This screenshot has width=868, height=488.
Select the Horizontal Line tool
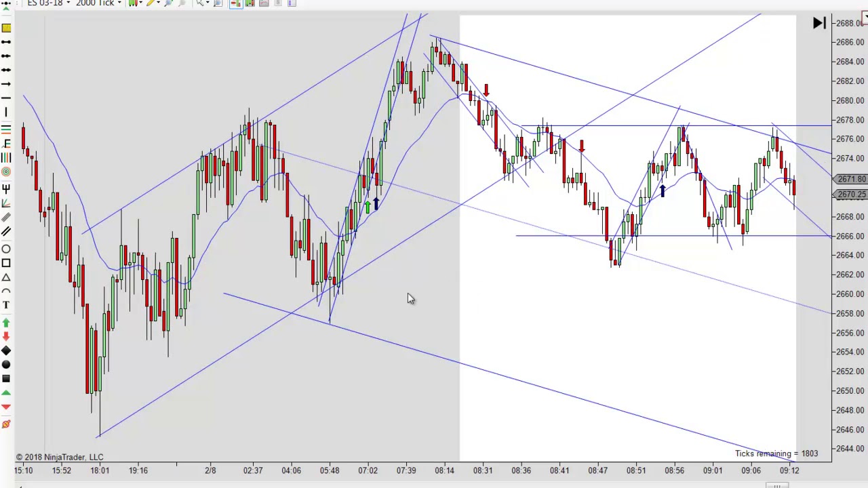click(5, 98)
